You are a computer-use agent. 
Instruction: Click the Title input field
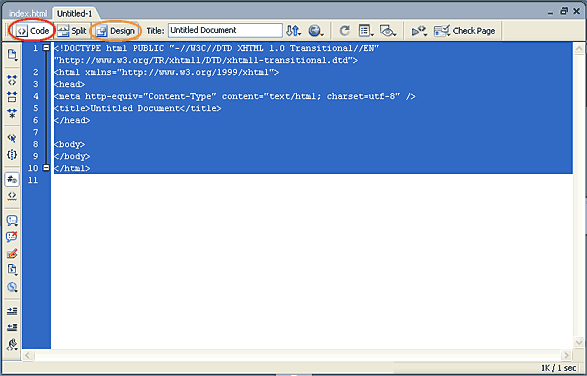click(225, 30)
